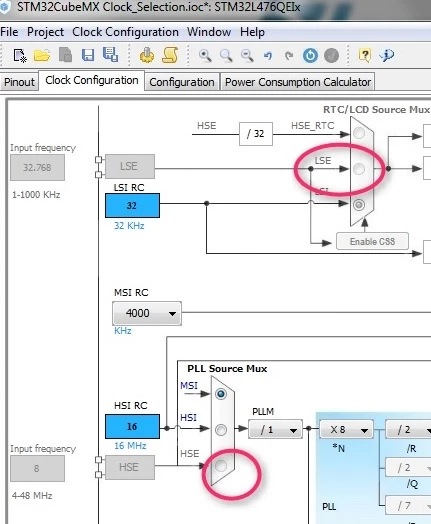The height and width of the screenshot is (524, 431).
Task: Generate code with the gear icon
Action: [x=147, y=55]
